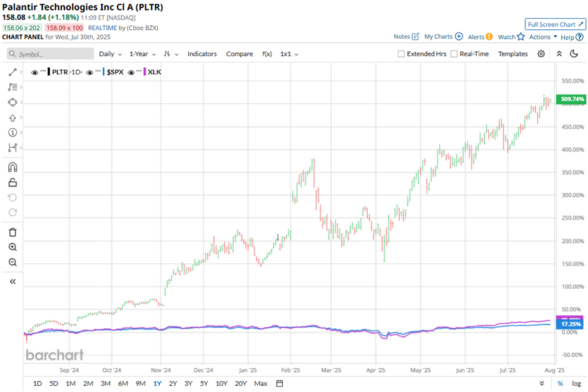Open the PLTR series options ellipsis
The width and height of the screenshot is (588, 392).
click(43, 71)
